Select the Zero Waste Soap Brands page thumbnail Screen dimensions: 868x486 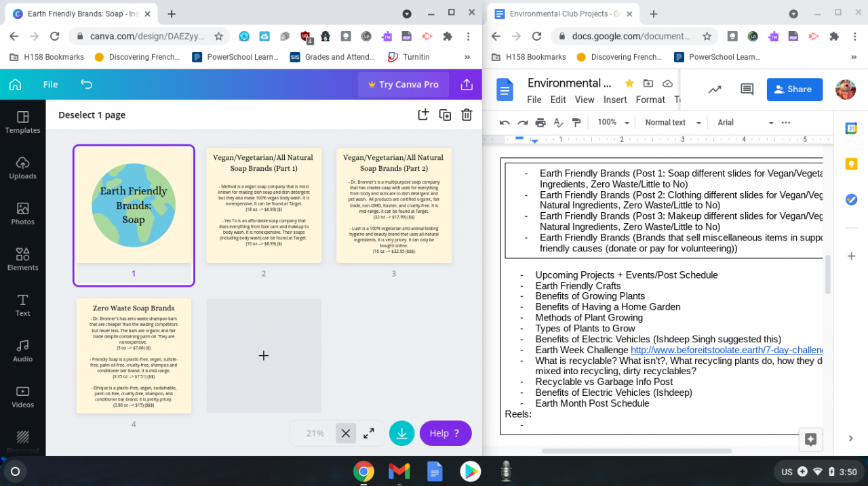134,356
